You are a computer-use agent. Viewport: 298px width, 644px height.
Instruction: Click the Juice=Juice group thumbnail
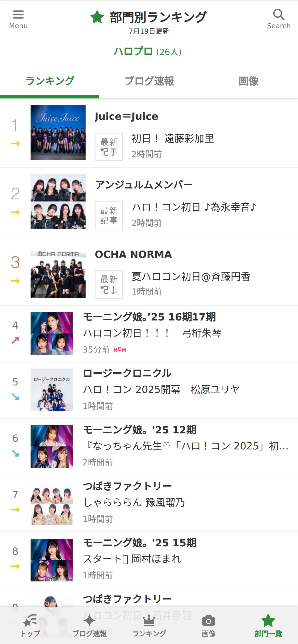tap(58, 133)
